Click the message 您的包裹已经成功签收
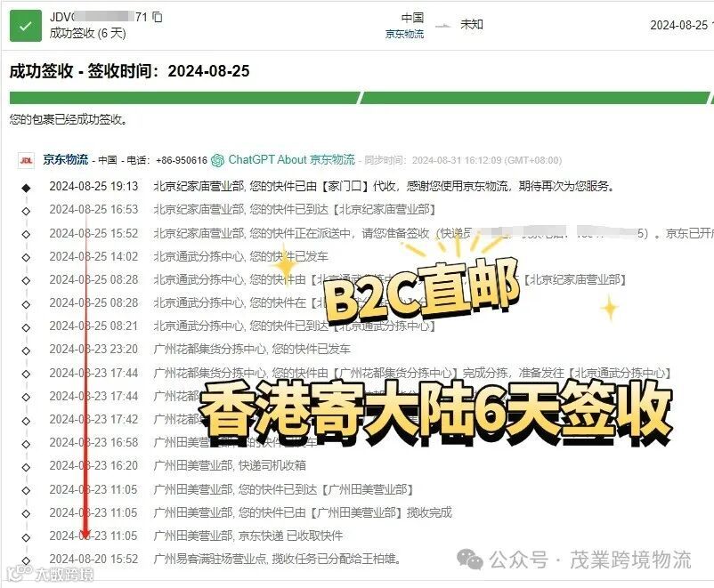The height and width of the screenshot is (588, 714). click(69, 120)
